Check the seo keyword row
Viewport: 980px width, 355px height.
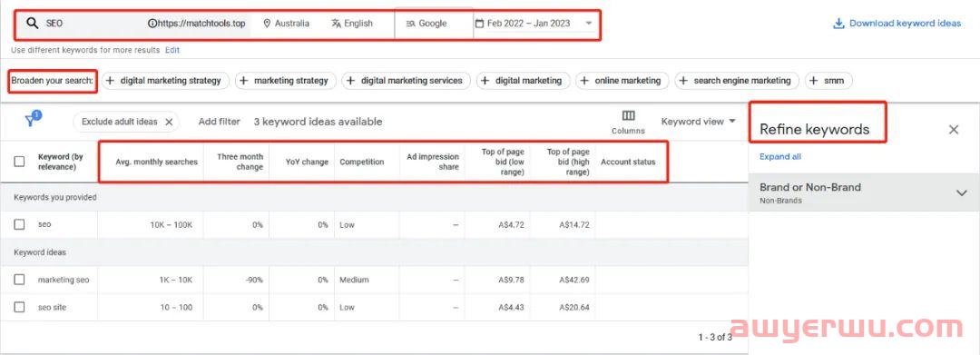click(19, 224)
